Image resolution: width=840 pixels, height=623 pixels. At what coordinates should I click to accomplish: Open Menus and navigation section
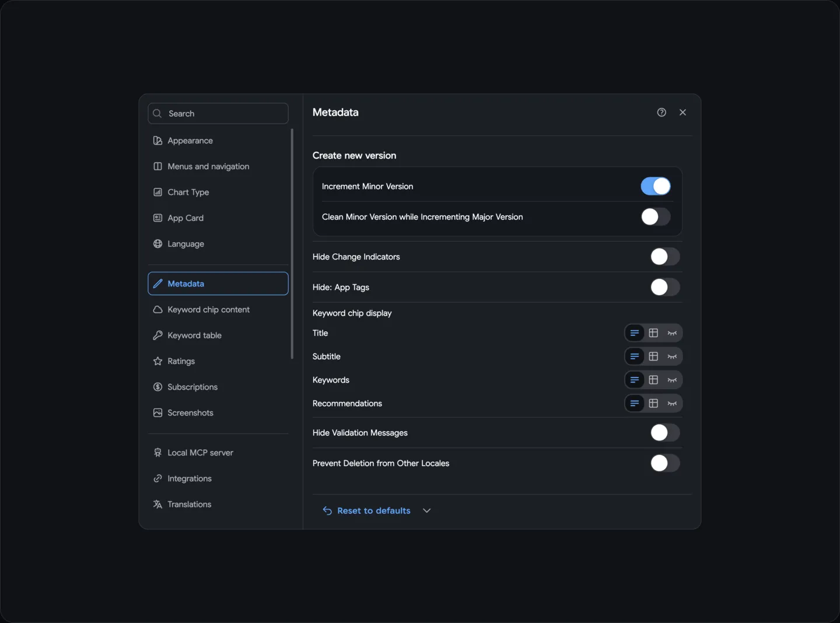coord(218,166)
